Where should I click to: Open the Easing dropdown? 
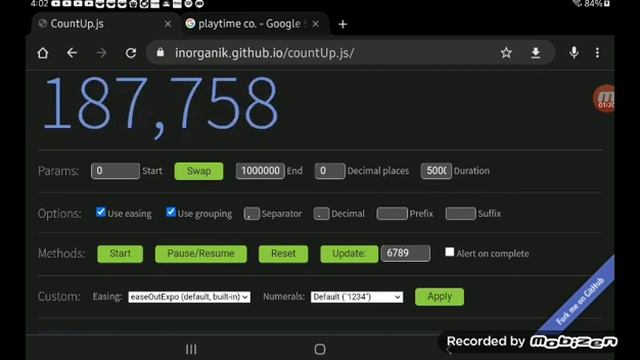point(189,297)
